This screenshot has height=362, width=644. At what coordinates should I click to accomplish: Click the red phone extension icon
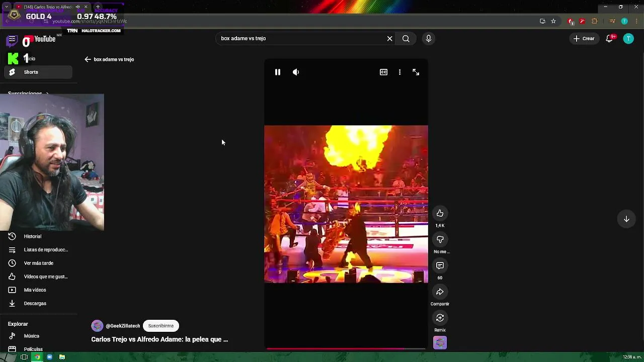(571, 21)
